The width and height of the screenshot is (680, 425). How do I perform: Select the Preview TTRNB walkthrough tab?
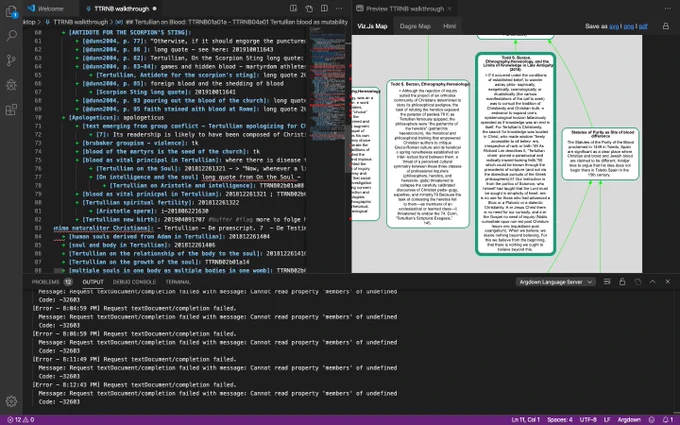click(x=404, y=9)
